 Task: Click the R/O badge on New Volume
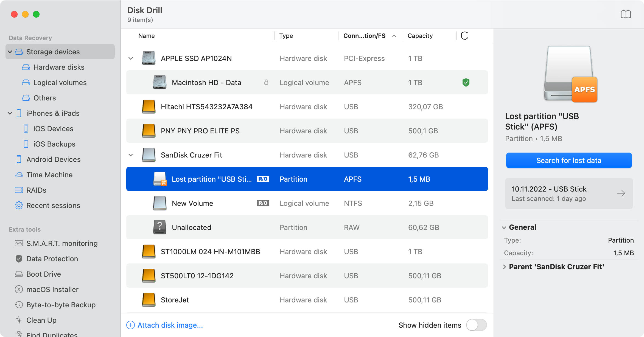(263, 203)
